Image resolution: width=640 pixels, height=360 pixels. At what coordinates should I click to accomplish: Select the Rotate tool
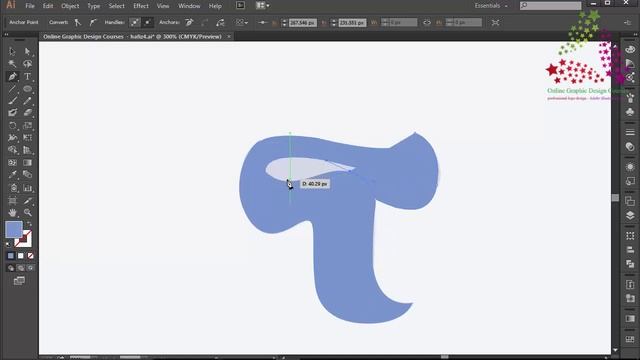[x=12, y=126]
